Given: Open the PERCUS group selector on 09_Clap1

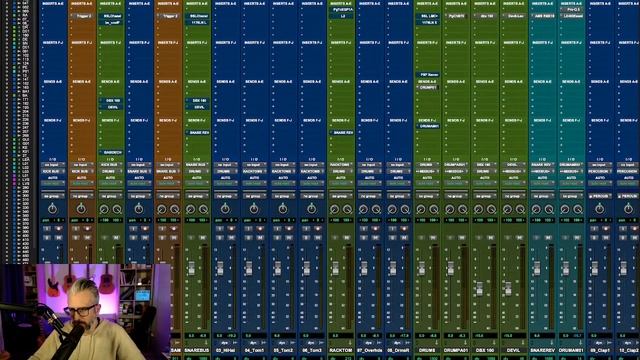Looking at the screenshot, I should 600,196.
